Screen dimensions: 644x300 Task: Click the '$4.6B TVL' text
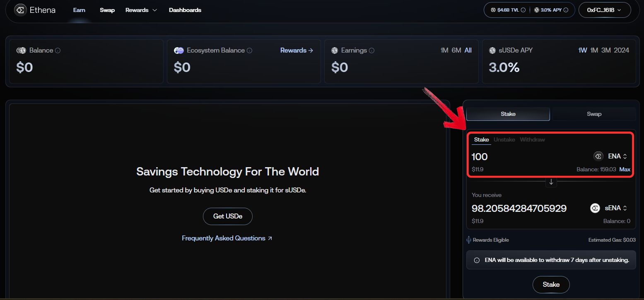508,10
